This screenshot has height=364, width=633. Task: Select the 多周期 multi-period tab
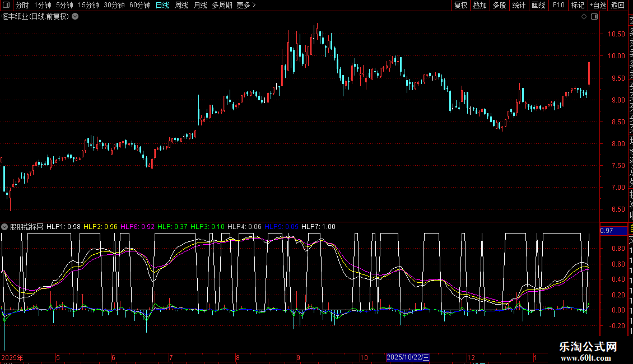(x=222, y=5)
